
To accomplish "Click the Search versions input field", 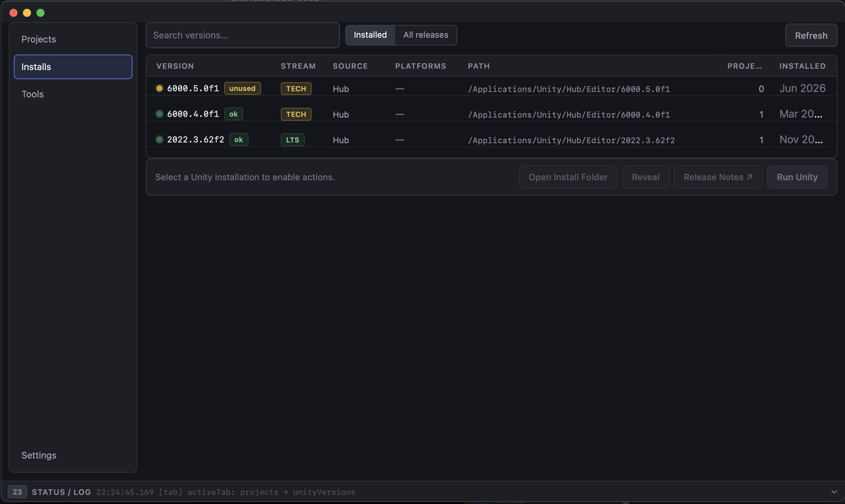I will click(x=243, y=35).
